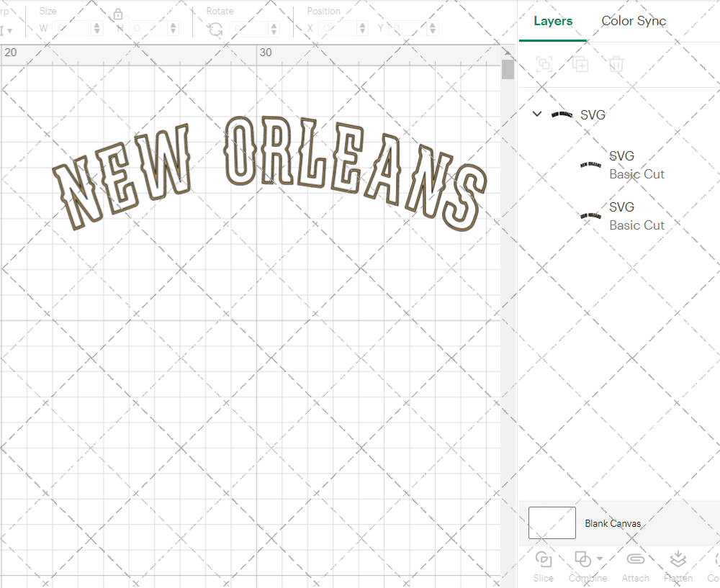Click the second Basic Cut layer thumbnail
The height and width of the screenshot is (588, 720).
tap(590, 216)
